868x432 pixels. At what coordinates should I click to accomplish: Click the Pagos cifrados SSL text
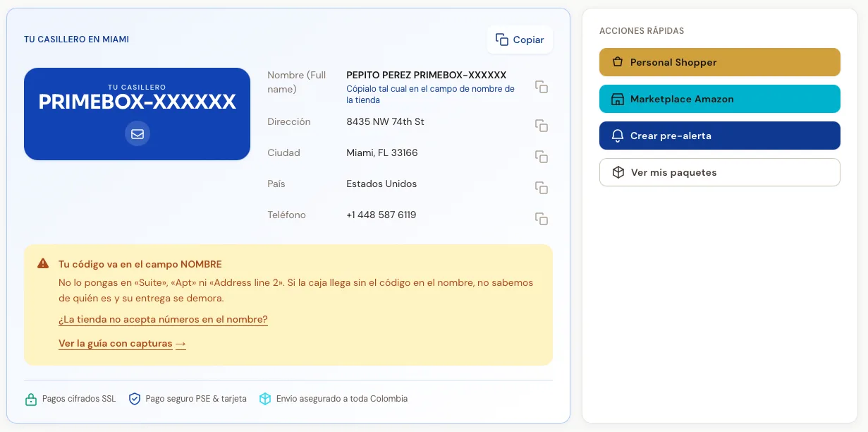pos(79,399)
